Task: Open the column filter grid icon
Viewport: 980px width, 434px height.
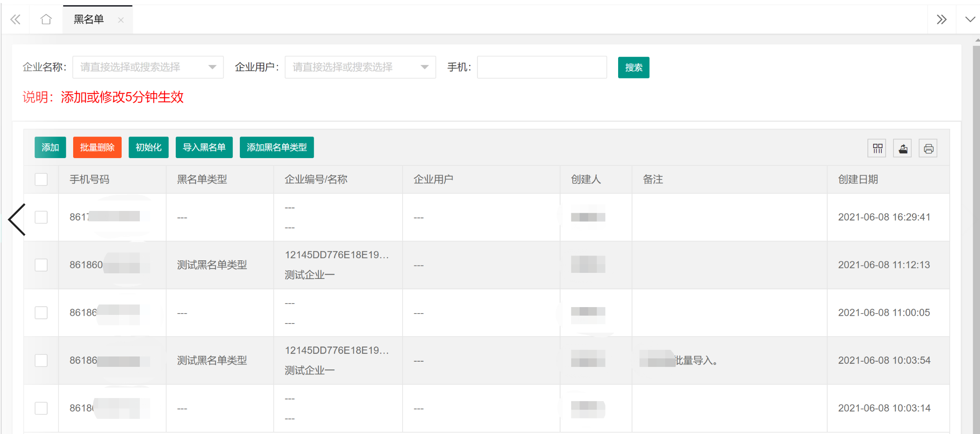Action: point(877,149)
